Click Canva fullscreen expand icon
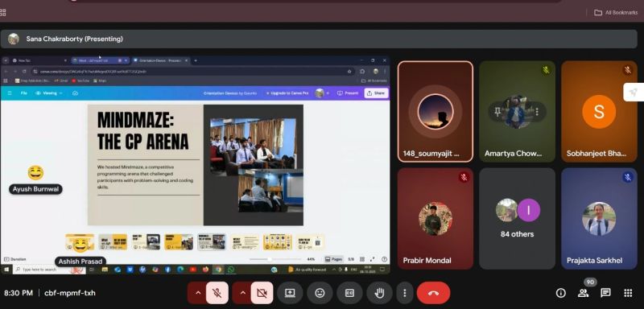The height and width of the screenshot is (309, 644). click(372, 259)
